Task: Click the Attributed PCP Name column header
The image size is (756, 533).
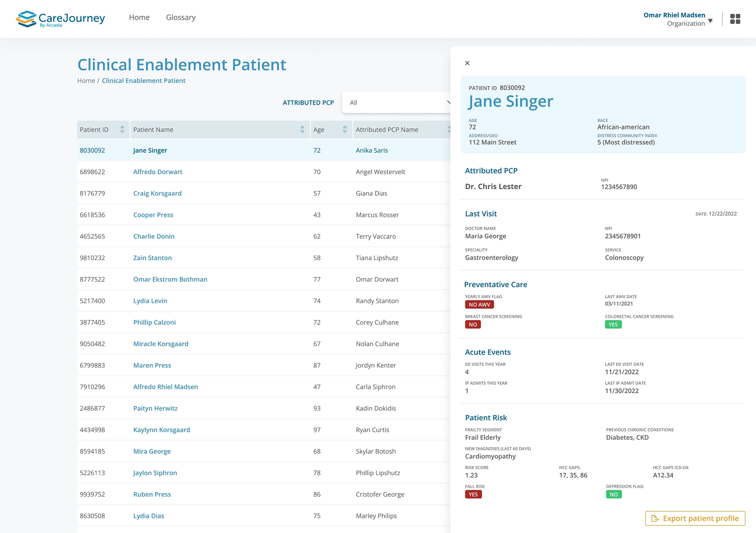Action: pyautogui.click(x=387, y=130)
